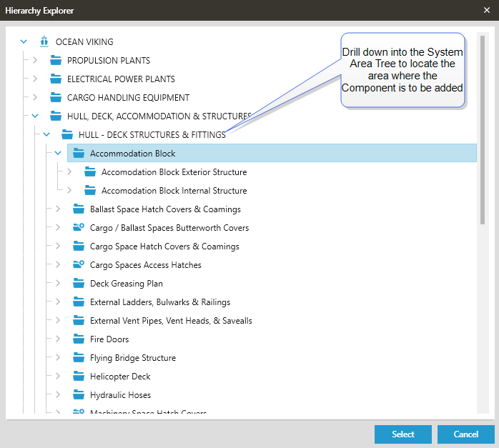Expand Accomodation Block Exterior Structure
Screen dimensions: 499x448
69,172
